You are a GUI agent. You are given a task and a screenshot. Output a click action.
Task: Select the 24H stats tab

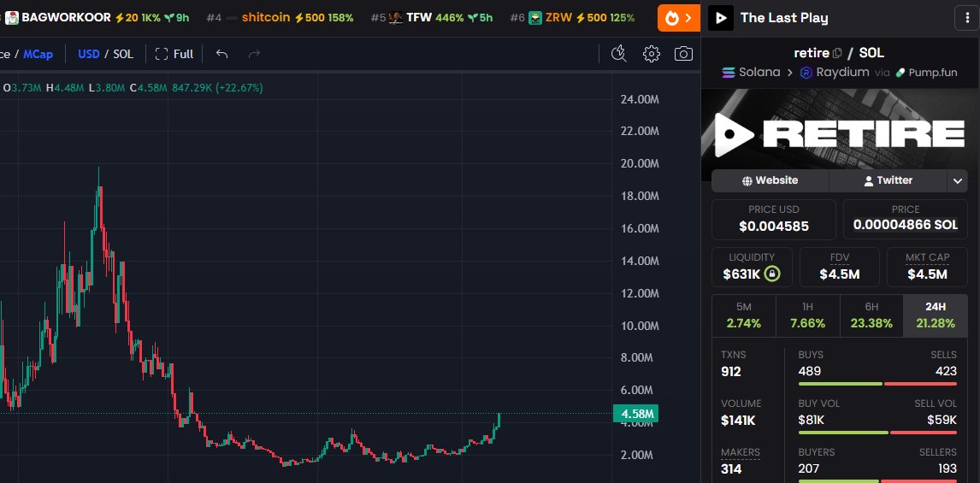pos(936,315)
